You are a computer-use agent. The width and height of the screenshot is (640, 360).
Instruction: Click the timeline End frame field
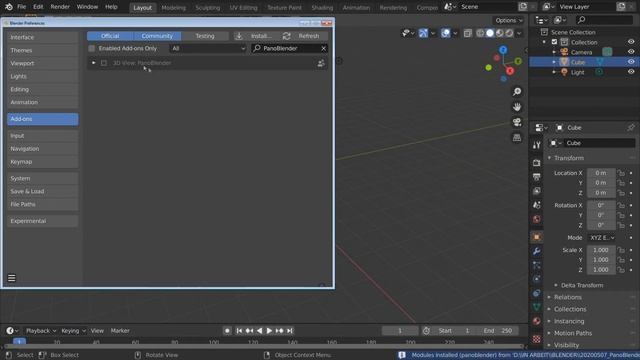coord(499,331)
